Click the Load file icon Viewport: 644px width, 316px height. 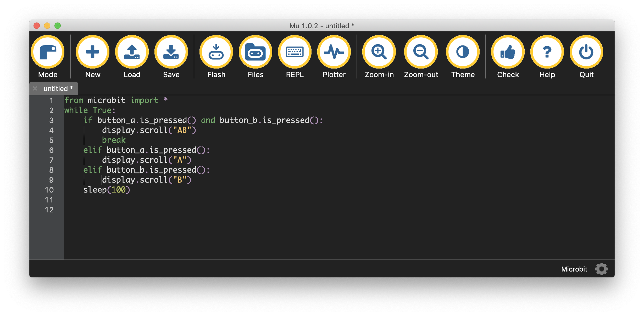pyautogui.click(x=132, y=52)
